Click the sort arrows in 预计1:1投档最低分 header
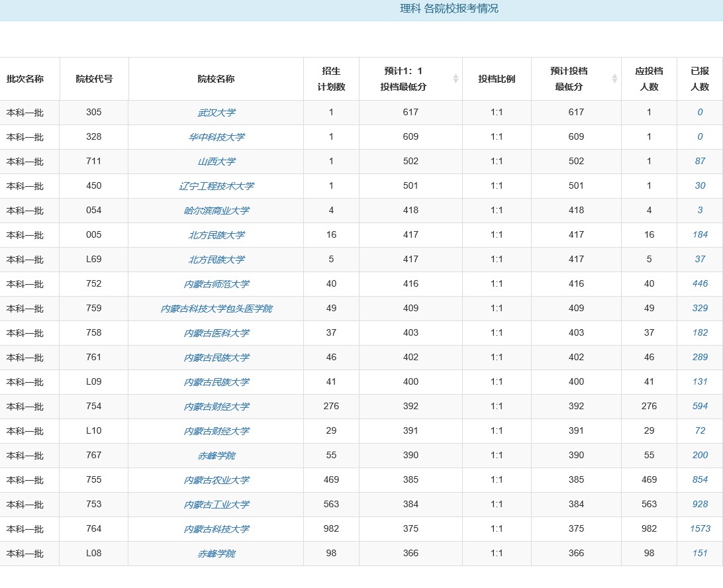 456,79
